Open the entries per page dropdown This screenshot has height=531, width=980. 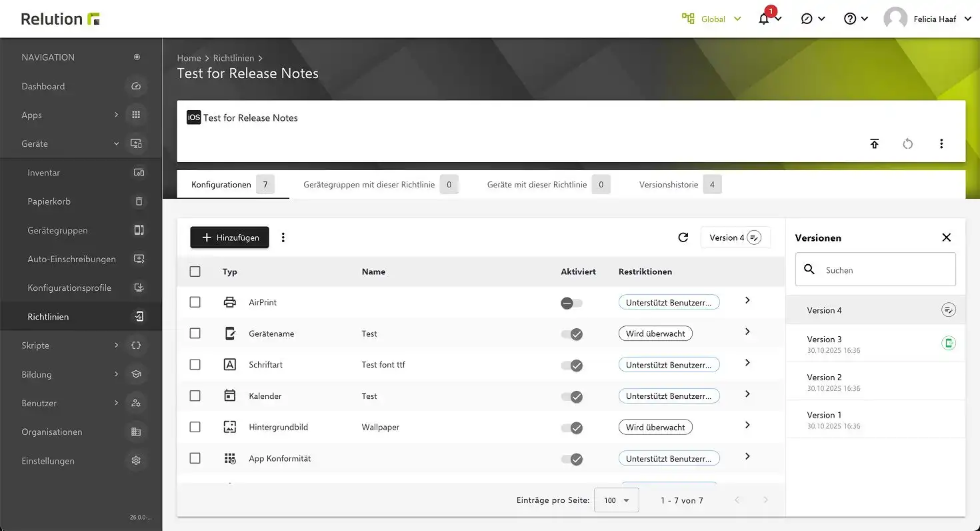tap(616, 500)
